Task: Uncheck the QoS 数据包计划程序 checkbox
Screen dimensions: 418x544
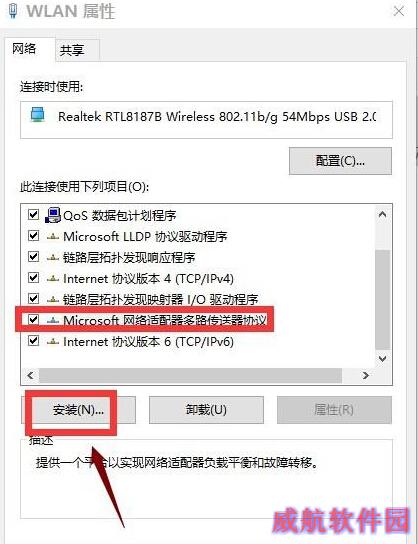Action: pos(33,215)
